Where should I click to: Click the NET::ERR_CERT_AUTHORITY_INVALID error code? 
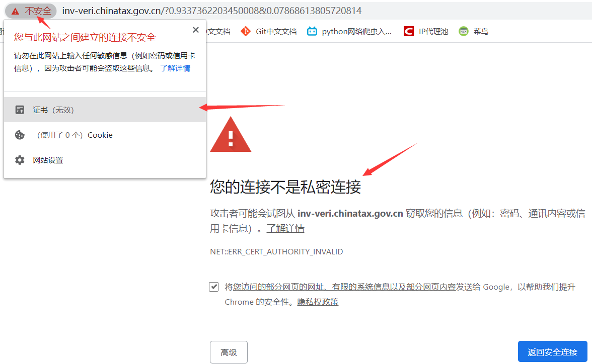(x=276, y=251)
